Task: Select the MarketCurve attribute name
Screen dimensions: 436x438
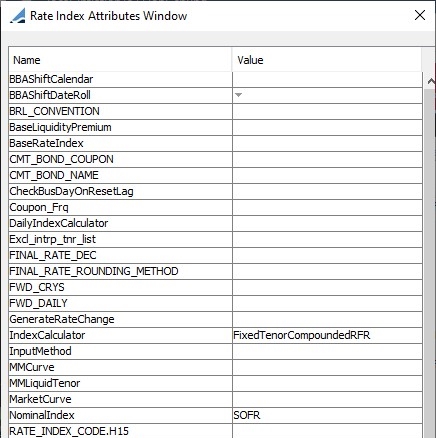Action: click(x=40, y=399)
